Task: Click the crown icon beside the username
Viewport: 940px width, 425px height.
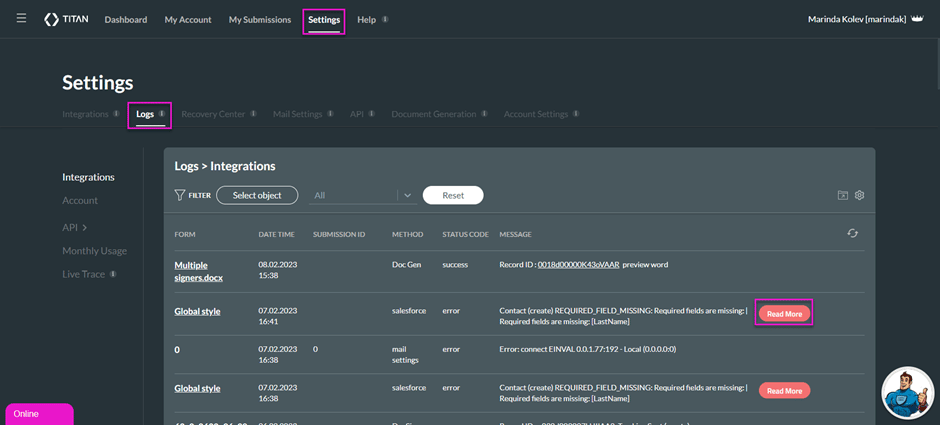Action: pyautogui.click(x=917, y=19)
